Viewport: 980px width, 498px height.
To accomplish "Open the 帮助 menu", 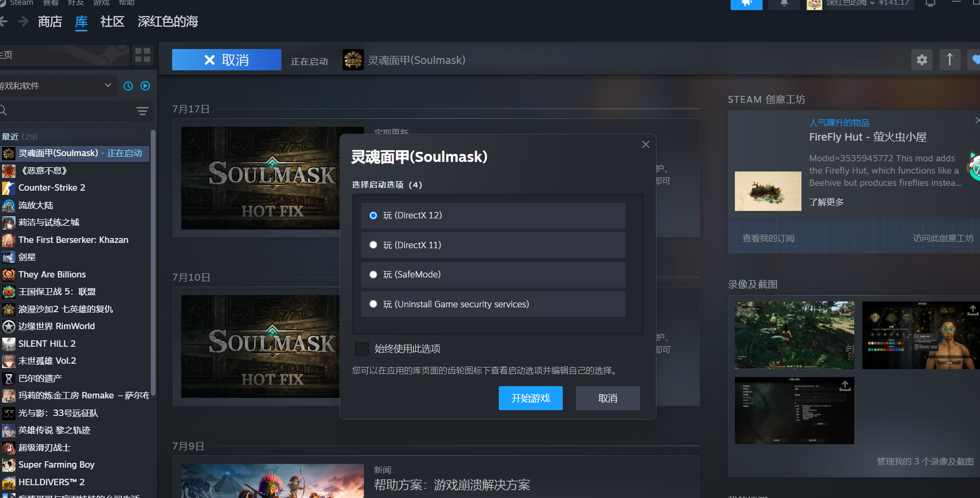I will tap(127, 3).
